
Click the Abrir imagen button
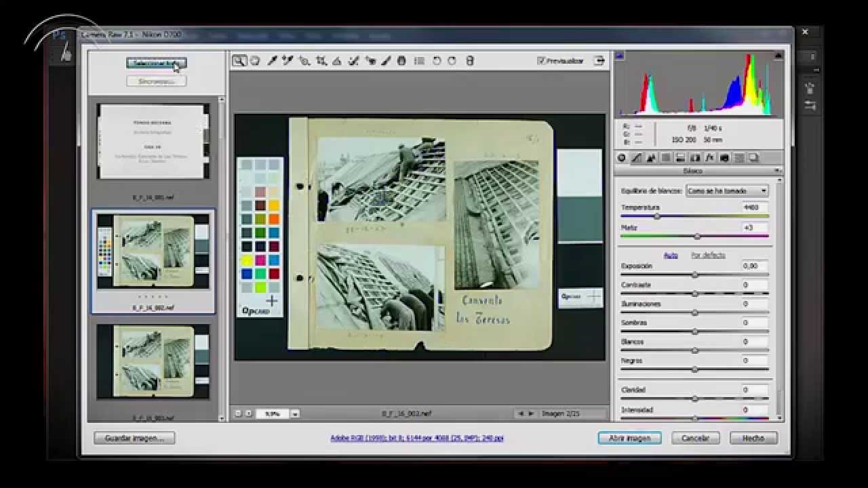tap(629, 439)
